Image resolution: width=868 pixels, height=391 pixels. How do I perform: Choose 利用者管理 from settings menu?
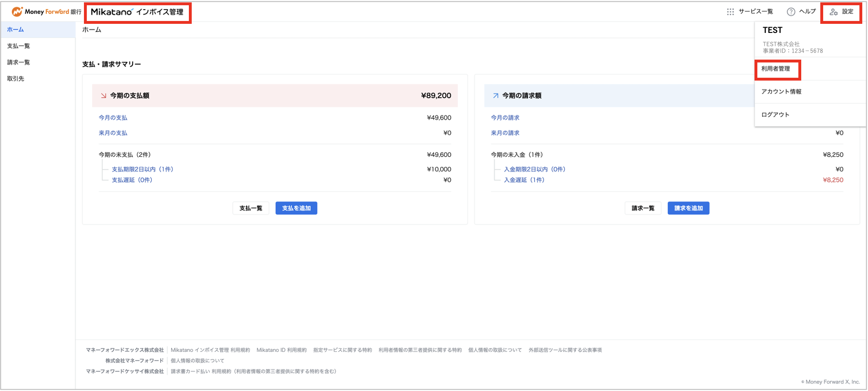775,69
